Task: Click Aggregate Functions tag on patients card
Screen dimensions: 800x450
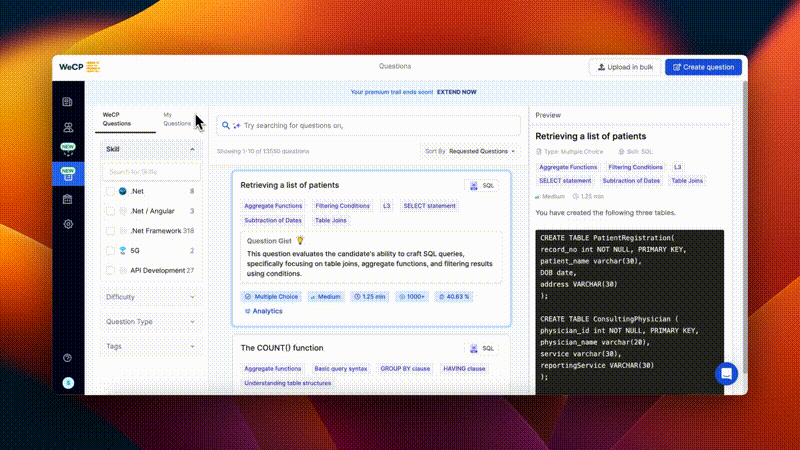Action: 273,206
